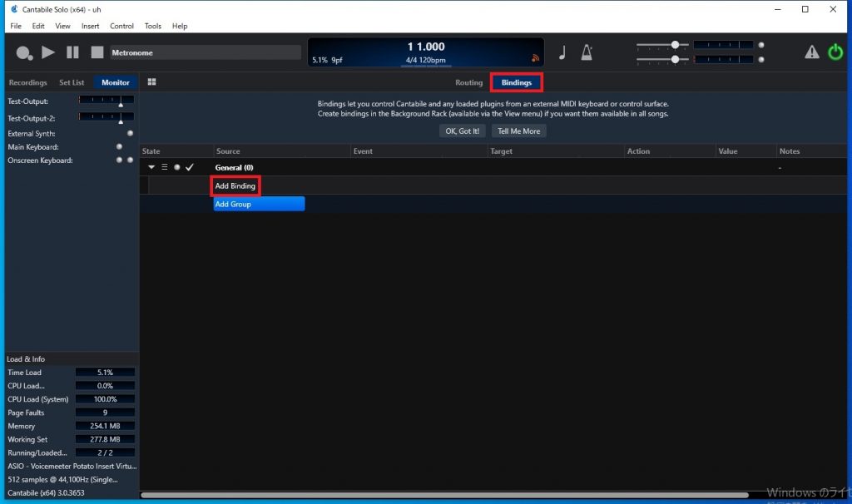
Task: Click the CPU Load (System) label
Action: point(38,399)
